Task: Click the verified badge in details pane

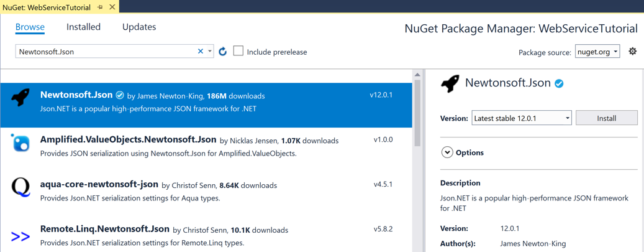Action: click(559, 83)
